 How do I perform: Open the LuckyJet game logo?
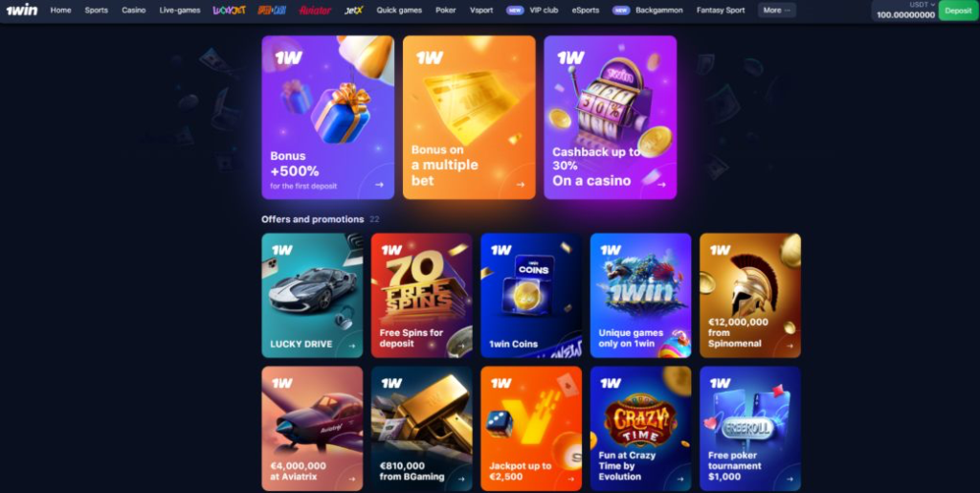point(229,10)
